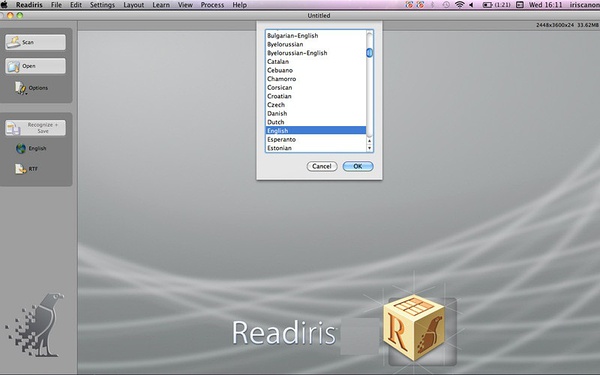The width and height of the screenshot is (600, 375).
Task: Confirm language with the OK button
Action: pyautogui.click(x=358, y=166)
